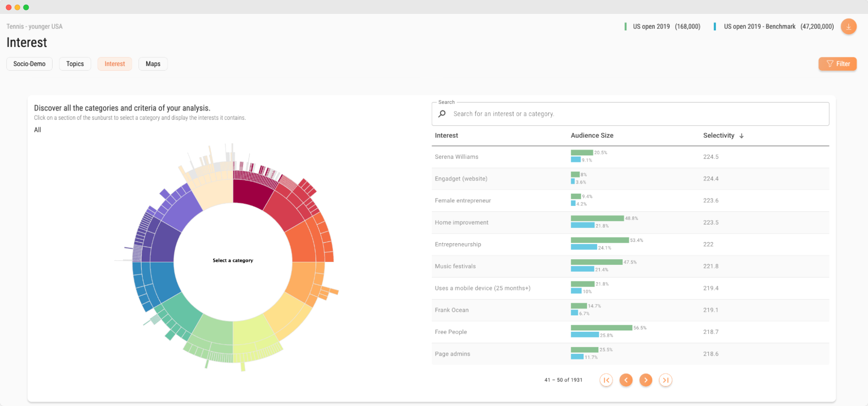Click the All breadcrumb above sunburst
868x406 pixels.
(37, 130)
